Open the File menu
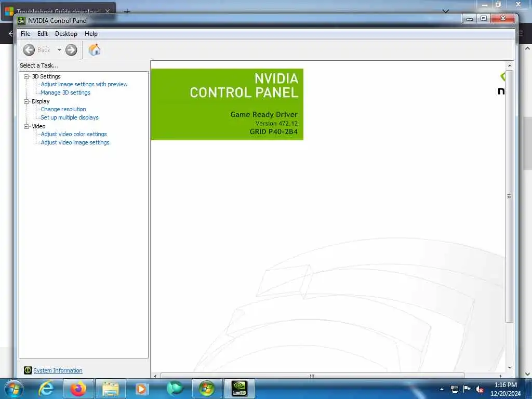The height and width of the screenshot is (399, 532). (x=25, y=34)
